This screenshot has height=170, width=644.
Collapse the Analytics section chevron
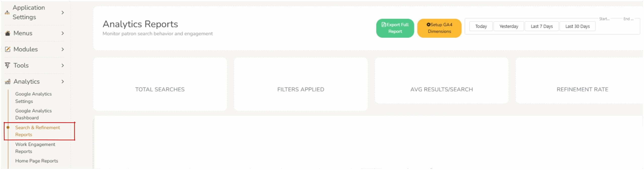[x=63, y=82]
